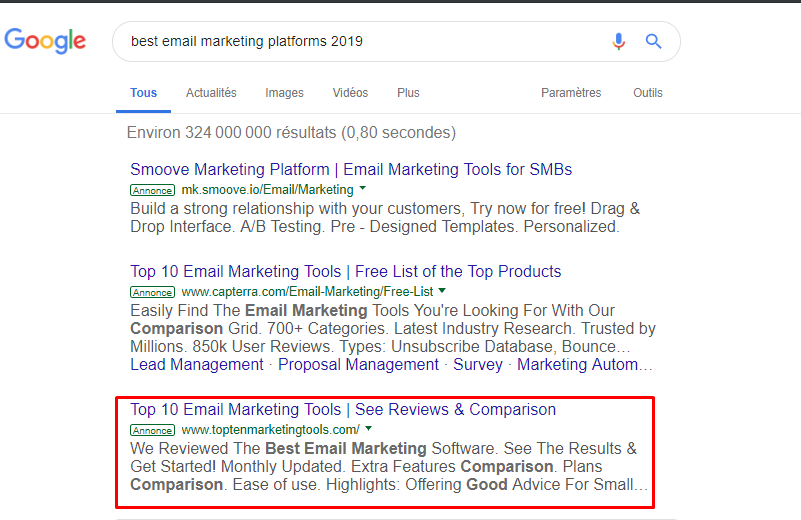The height and width of the screenshot is (520, 801).
Task: Click the www.capterra.com green URL
Action: tap(308, 292)
